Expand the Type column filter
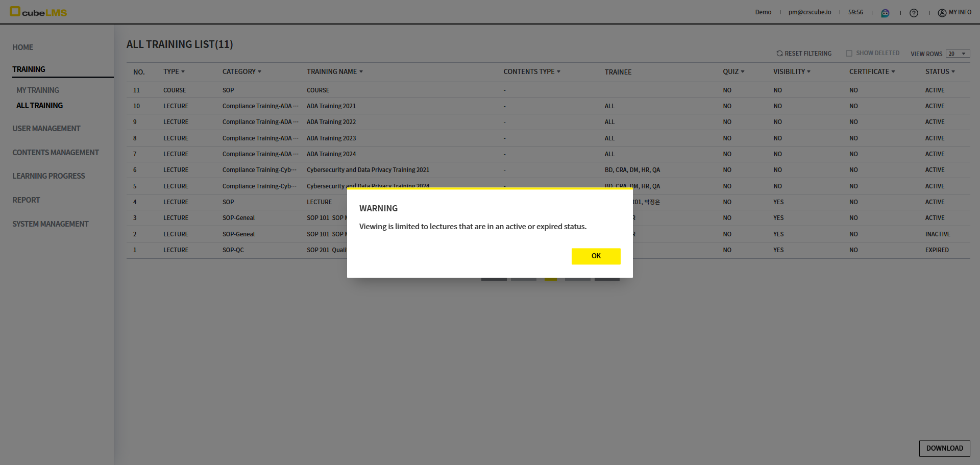 tap(183, 72)
